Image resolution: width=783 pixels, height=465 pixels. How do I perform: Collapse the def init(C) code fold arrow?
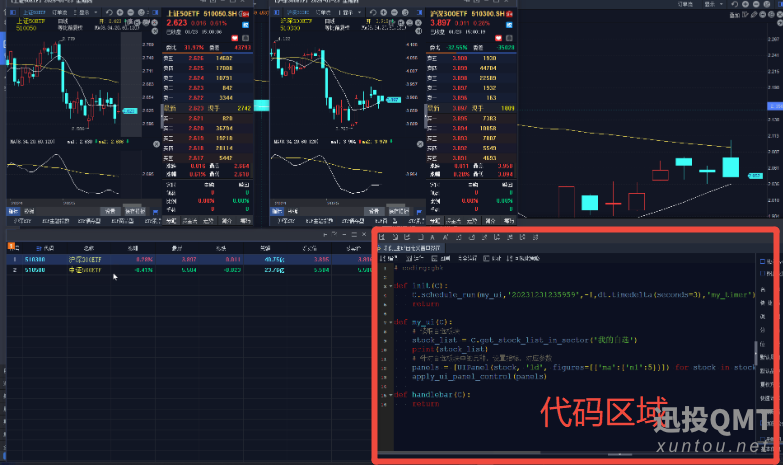[391, 286]
